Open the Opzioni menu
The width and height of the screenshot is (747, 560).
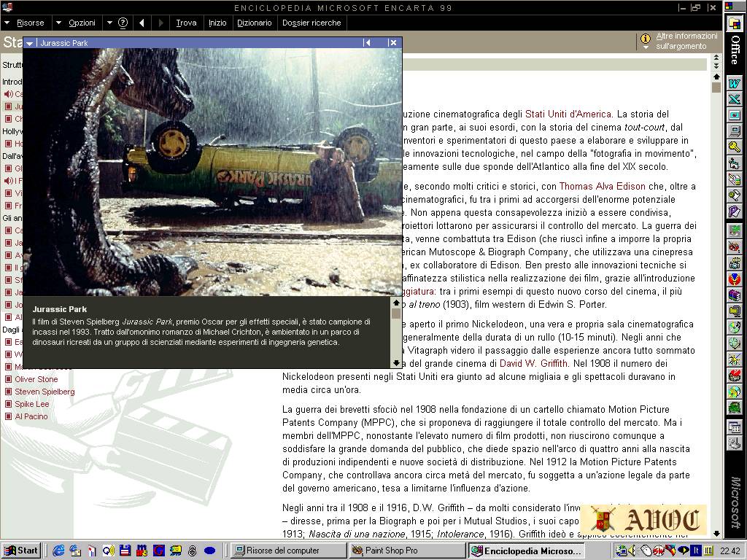pos(82,23)
